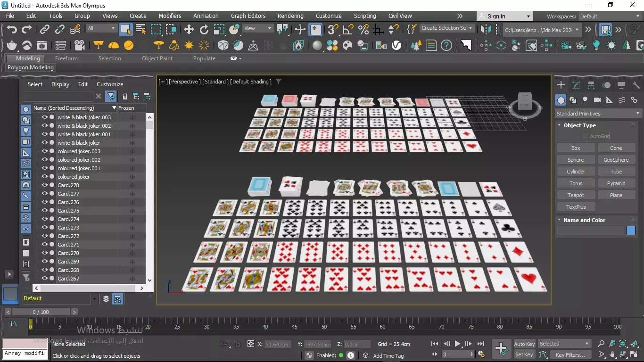Open the Modifiers menu
The image size is (644, 362).
tap(170, 16)
